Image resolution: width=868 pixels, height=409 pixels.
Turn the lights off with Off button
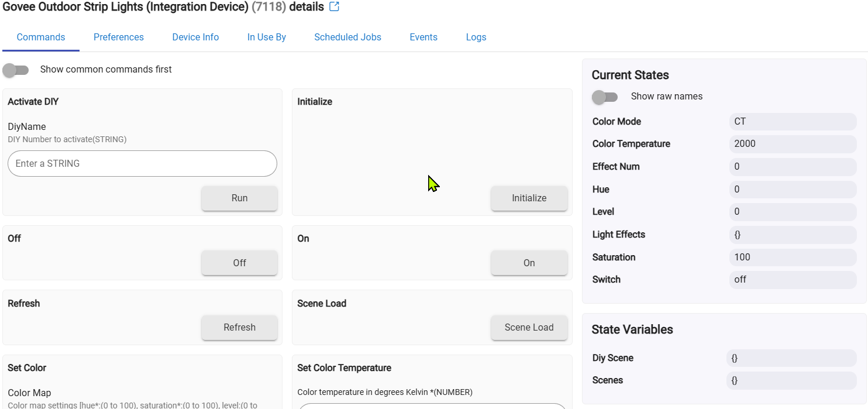coord(239,263)
